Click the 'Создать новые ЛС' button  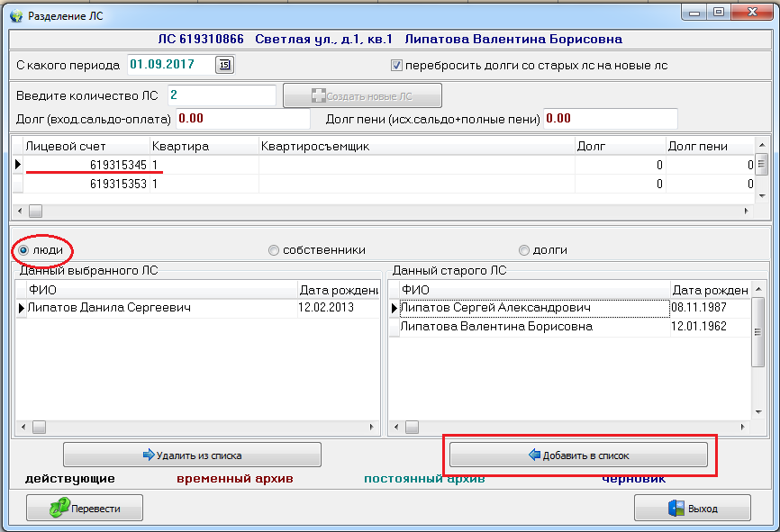click(x=362, y=95)
